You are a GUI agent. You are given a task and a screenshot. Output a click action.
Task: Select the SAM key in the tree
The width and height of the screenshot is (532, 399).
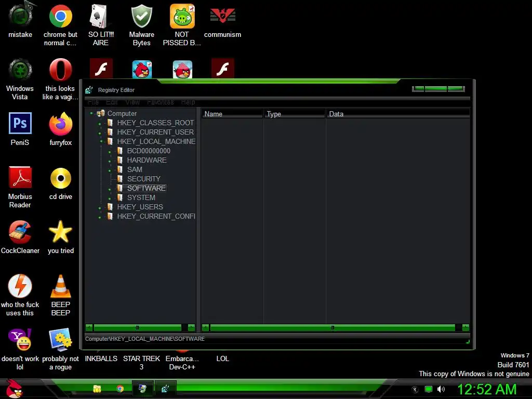(x=135, y=169)
